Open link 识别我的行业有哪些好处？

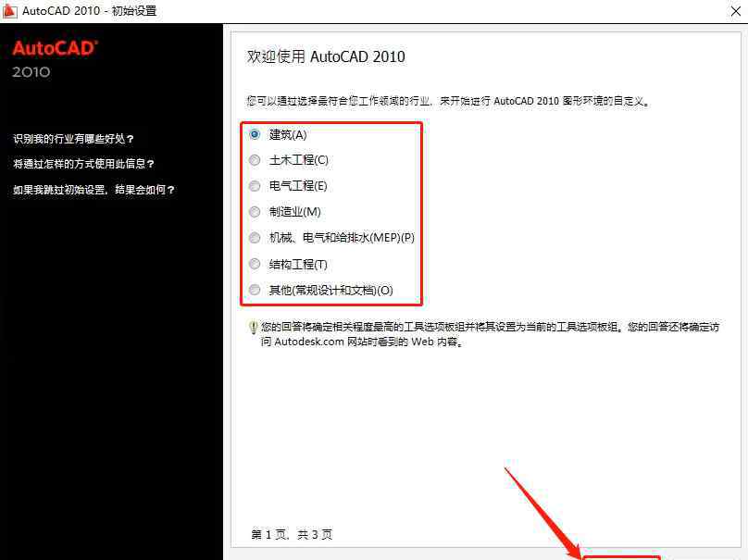(73, 139)
